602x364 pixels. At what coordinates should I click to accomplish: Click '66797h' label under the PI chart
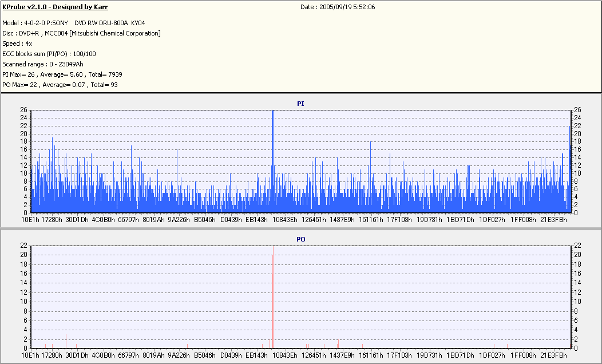[x=128, y=220]
